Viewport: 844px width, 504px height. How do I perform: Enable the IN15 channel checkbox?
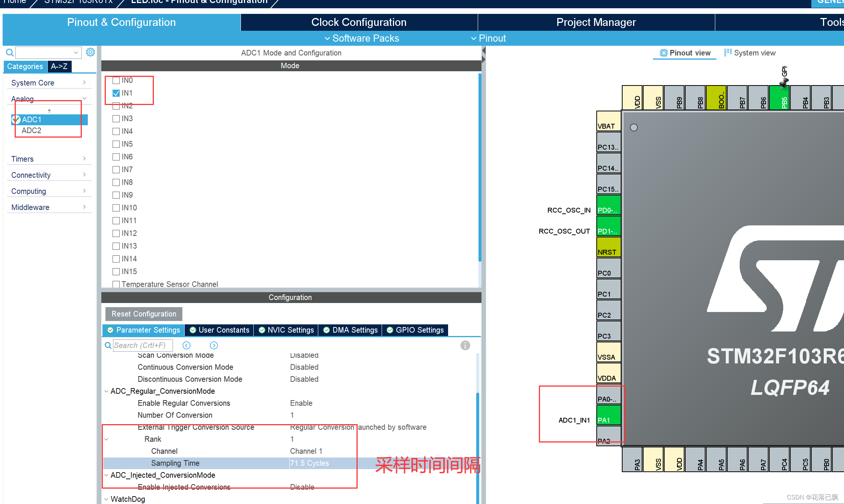(x=116, y=271)
